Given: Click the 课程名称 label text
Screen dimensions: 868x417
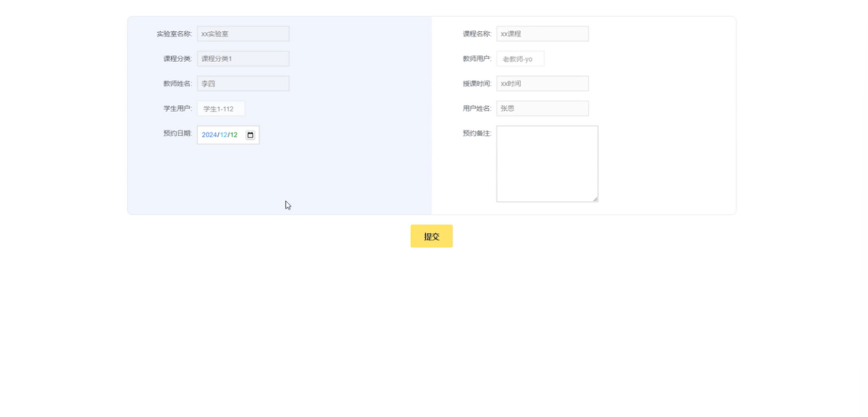Looking at the screenshot, I should [477, 34].
